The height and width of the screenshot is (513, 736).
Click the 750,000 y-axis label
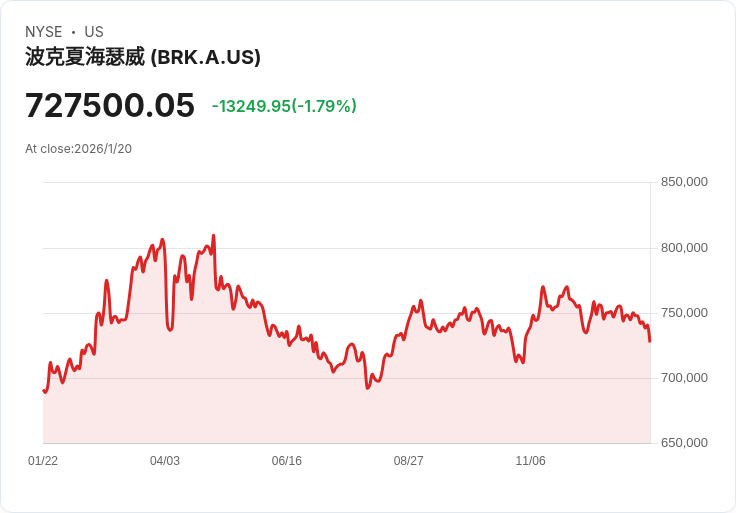pyautogui.click(x=684, y=313)
